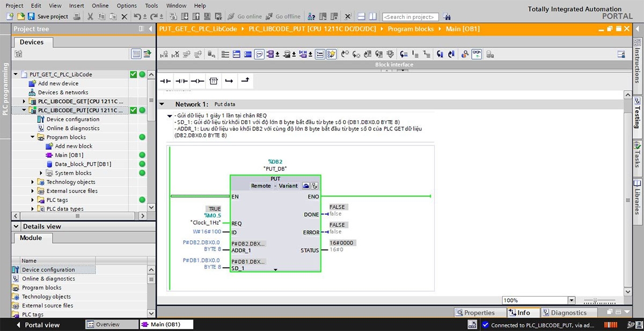Collapse Network 1 triangle
The height and width of the screenshot is (331, 644).
(x=162, y=104)
